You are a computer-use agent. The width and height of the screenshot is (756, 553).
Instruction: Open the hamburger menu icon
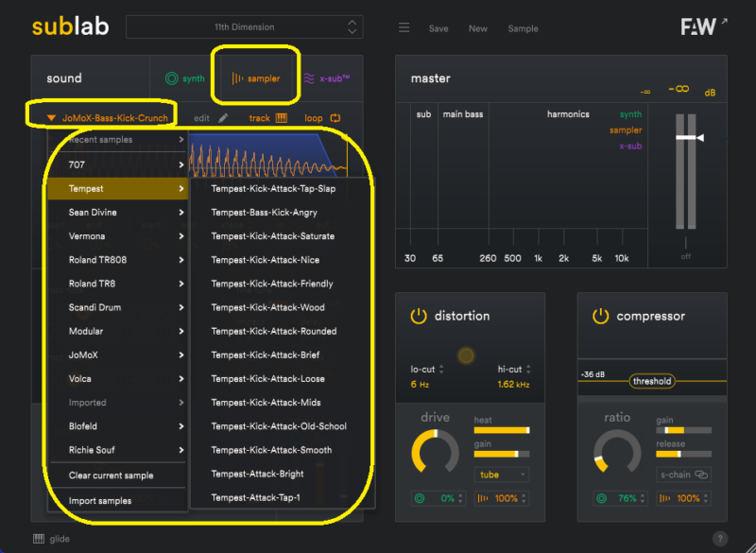coord(404,28)
